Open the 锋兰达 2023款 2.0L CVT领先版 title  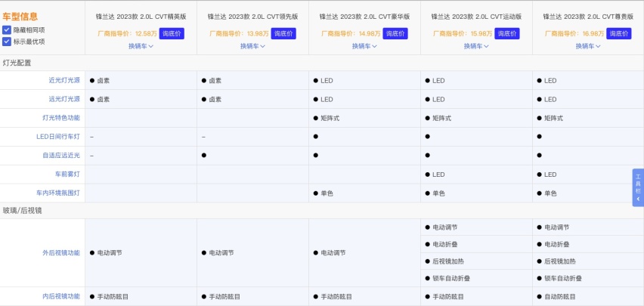252,17
